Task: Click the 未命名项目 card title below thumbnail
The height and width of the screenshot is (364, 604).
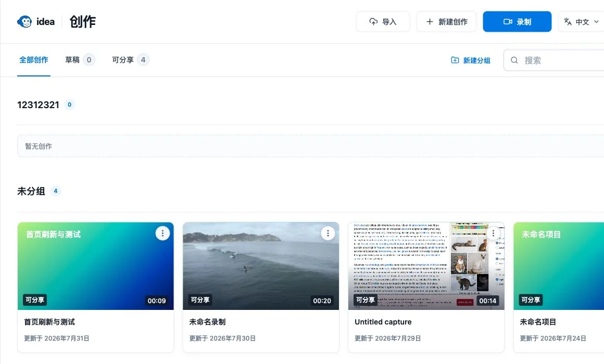Action: coord(538,322)
